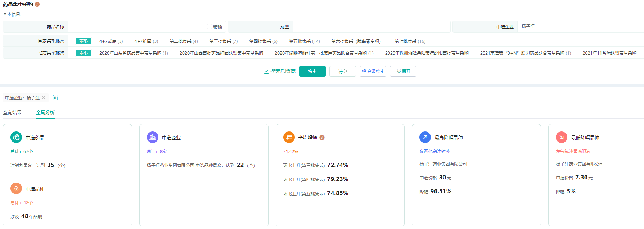Click the red 最低降幅品种 arrow icon
This screenshot has width=644, height=229.
562,137
